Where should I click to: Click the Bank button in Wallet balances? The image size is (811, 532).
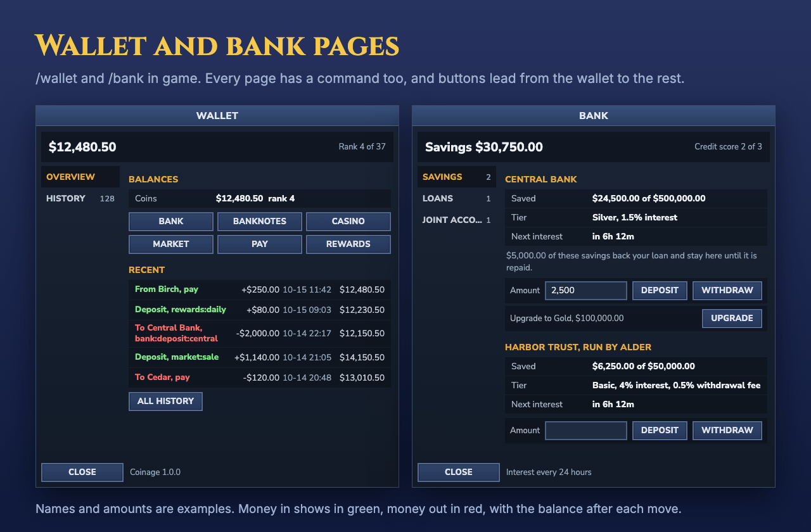pos(171,222)
